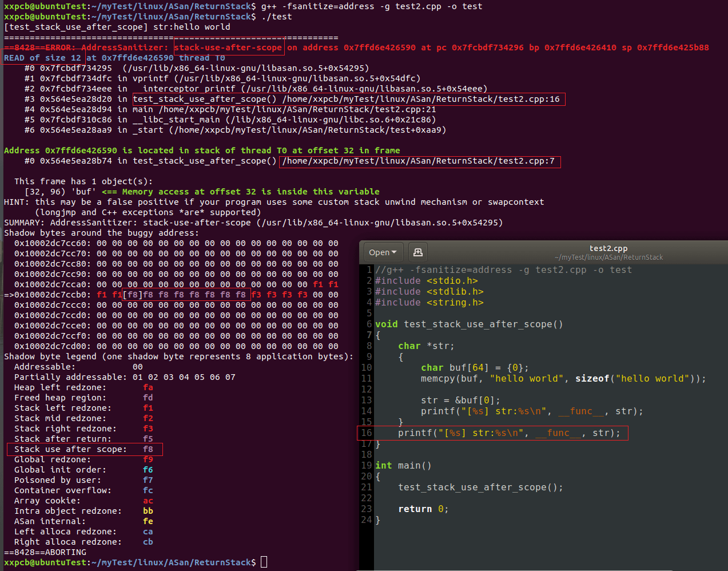Click 'Left alloca redzone: ca' legend row

(83, 532)
